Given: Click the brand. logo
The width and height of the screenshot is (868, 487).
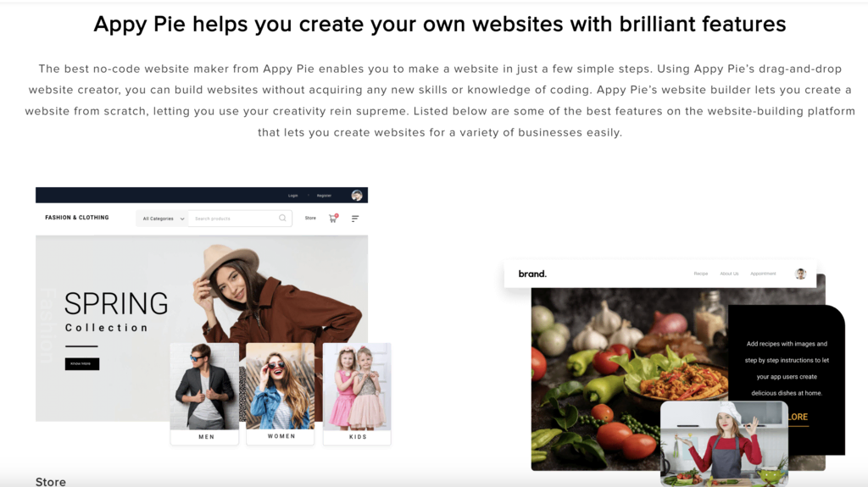Looking at the screenshot, I should [532, 274].
